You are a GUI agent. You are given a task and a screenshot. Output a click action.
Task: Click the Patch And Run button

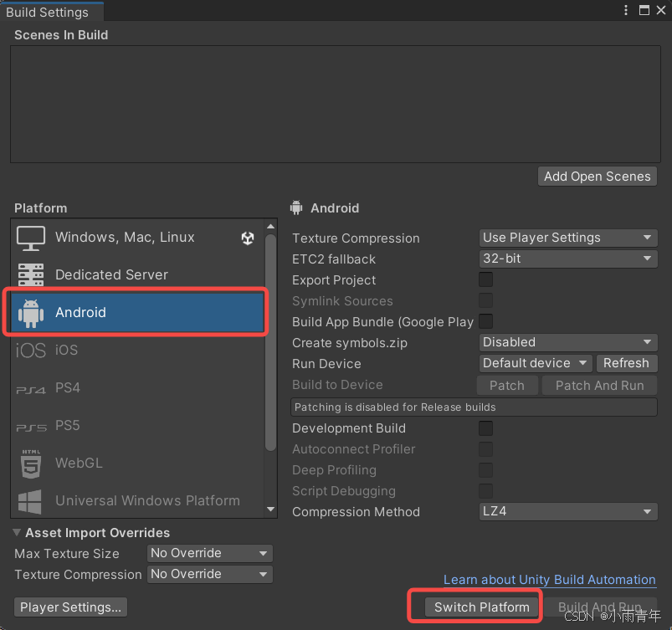pos(599,386)
